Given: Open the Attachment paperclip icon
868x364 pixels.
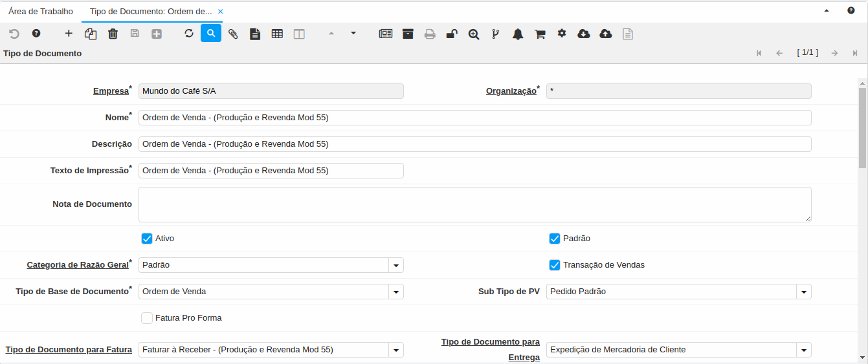Looking at the screenshot, I should pos(233,34).
